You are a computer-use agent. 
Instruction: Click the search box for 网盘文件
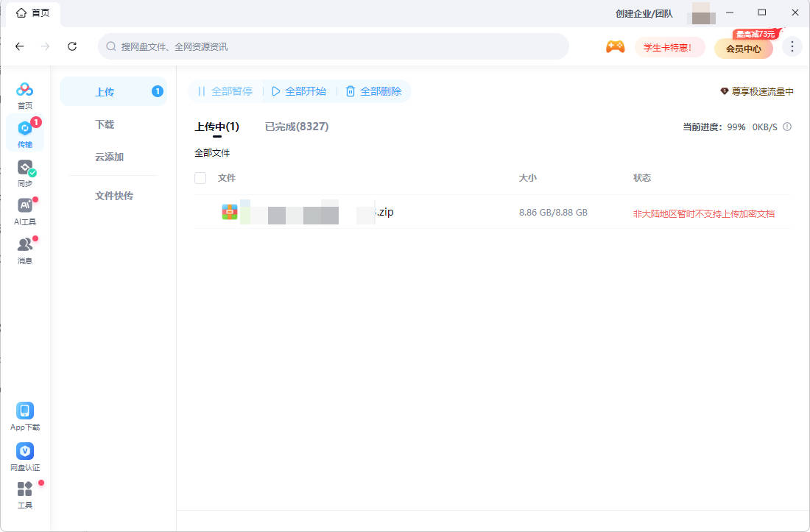[333, 46]
